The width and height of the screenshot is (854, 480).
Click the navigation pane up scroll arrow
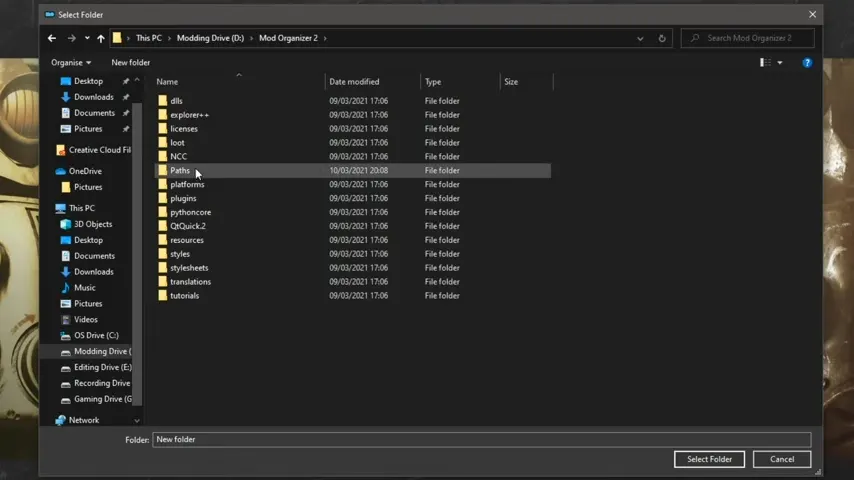coord(137,81)
